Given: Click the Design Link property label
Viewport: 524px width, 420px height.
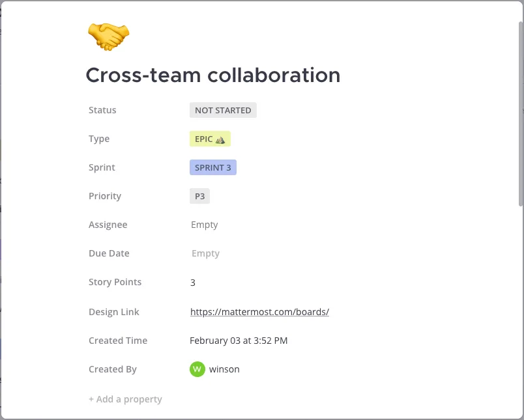Looking at the screenshot, I should point(113,312).
